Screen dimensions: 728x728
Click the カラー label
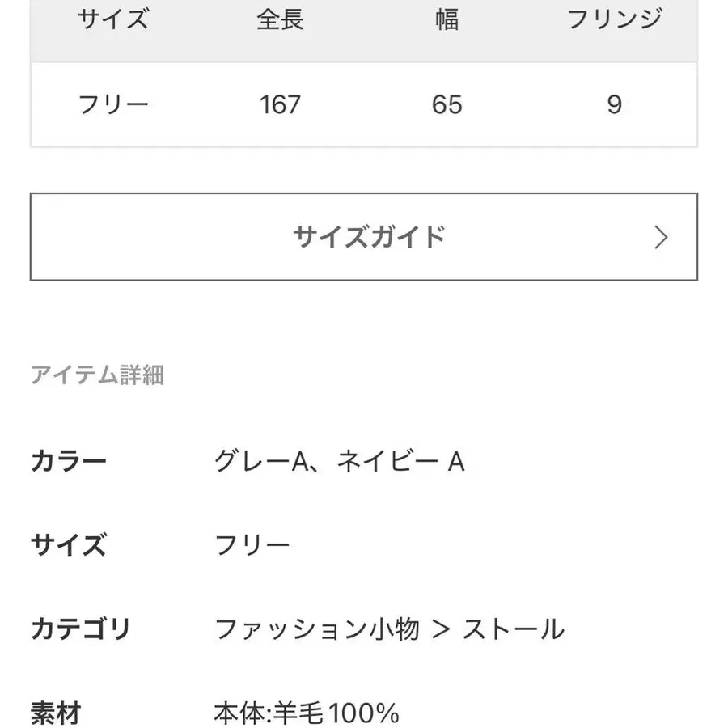69,462
